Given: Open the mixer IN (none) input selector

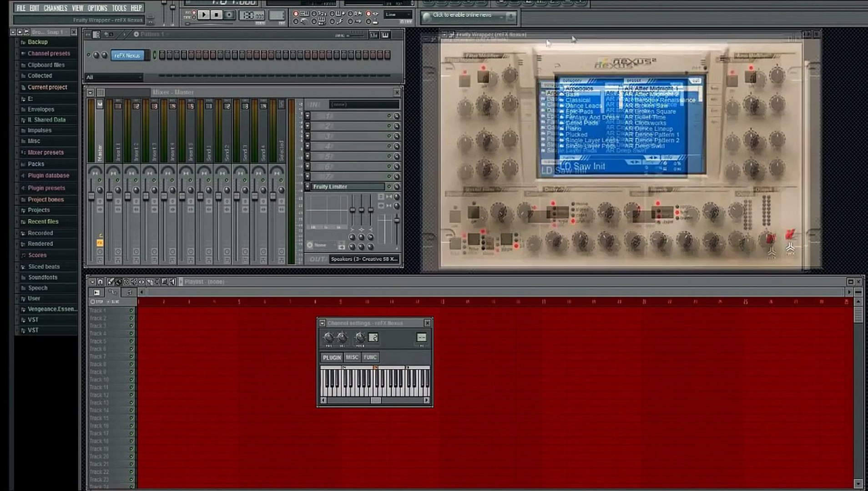Looking at the screenshot, I should (x=364, y=105).
